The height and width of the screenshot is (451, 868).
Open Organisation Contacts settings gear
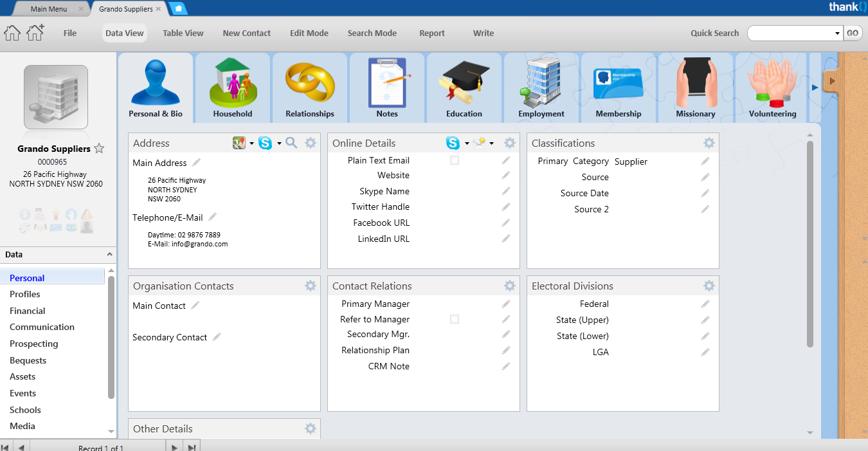(311, 286)
